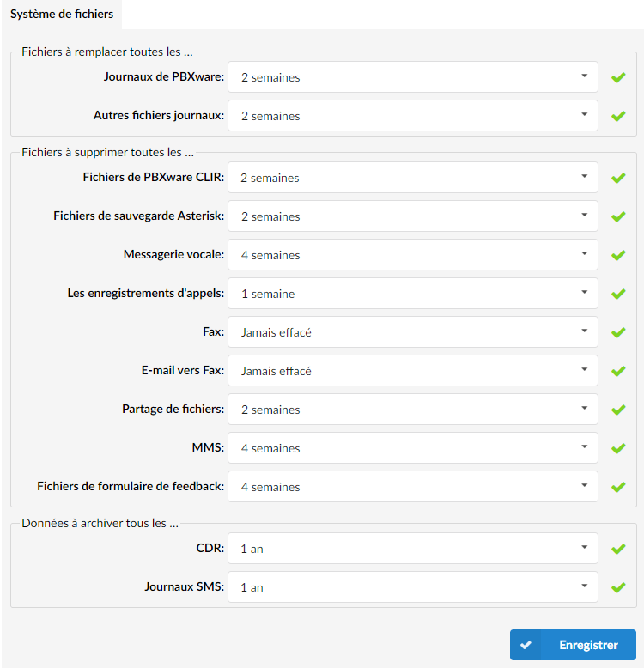Click green checkmark beside Fichiers de PBXware CLIR
This screenshot has width=644, height=668.
[x=618, y=178]
